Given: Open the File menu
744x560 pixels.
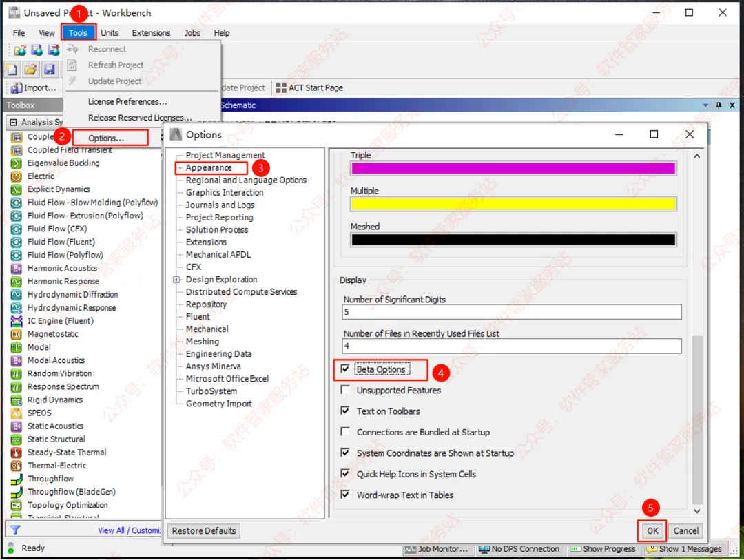Looking at the screenshot, I should click(19, 33).
